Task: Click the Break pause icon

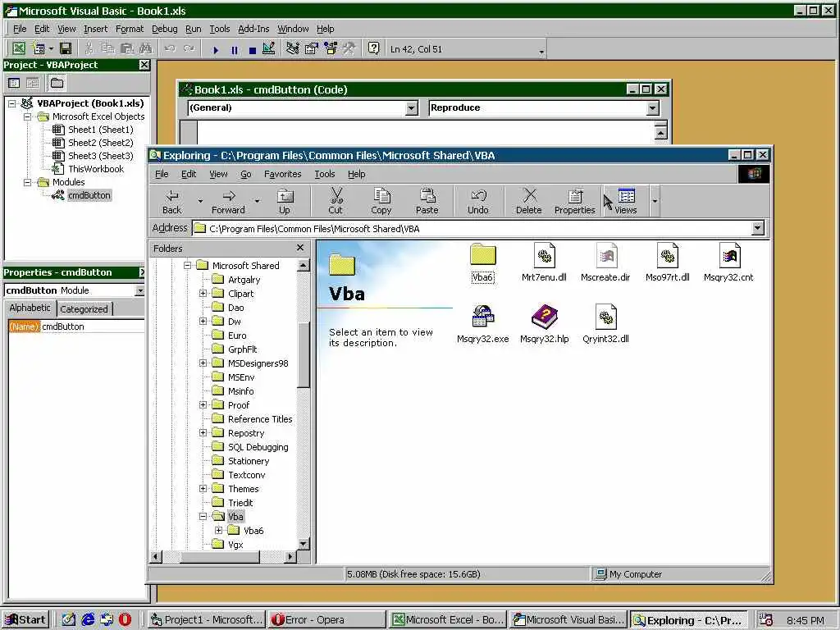Action: (234, 50)
